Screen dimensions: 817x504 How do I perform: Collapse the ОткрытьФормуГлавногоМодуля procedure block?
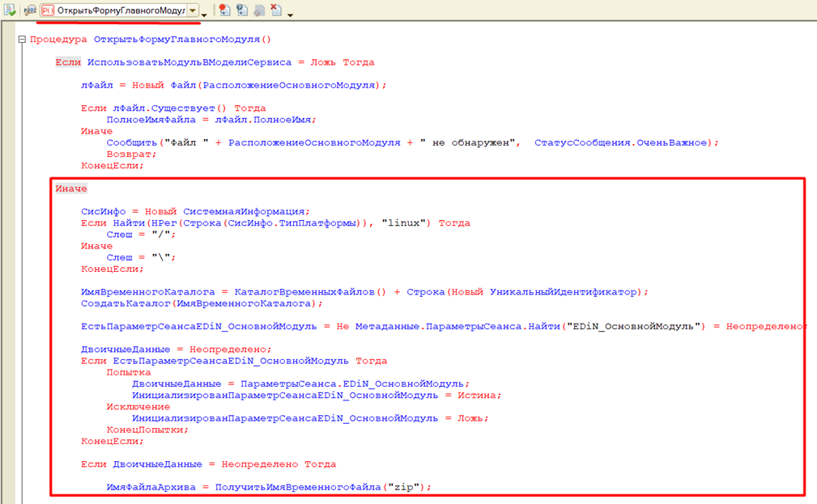click(22, 39)
